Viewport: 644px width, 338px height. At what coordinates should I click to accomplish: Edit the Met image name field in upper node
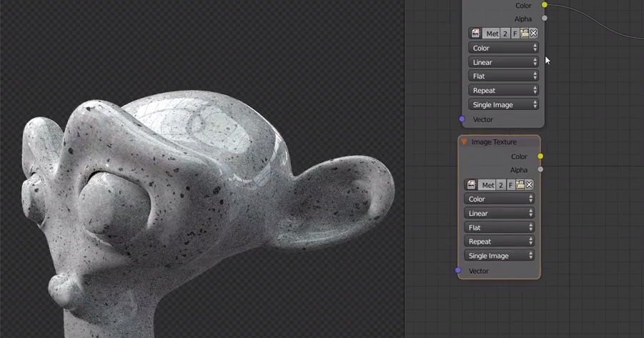[x=492, y=34]
